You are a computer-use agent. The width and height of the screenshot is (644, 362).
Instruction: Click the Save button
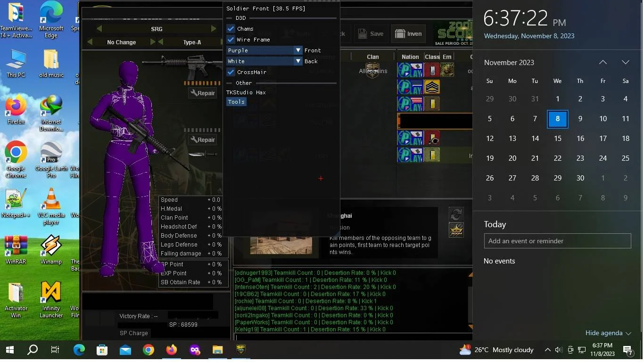pyautogui.click(x=371, y=34)
